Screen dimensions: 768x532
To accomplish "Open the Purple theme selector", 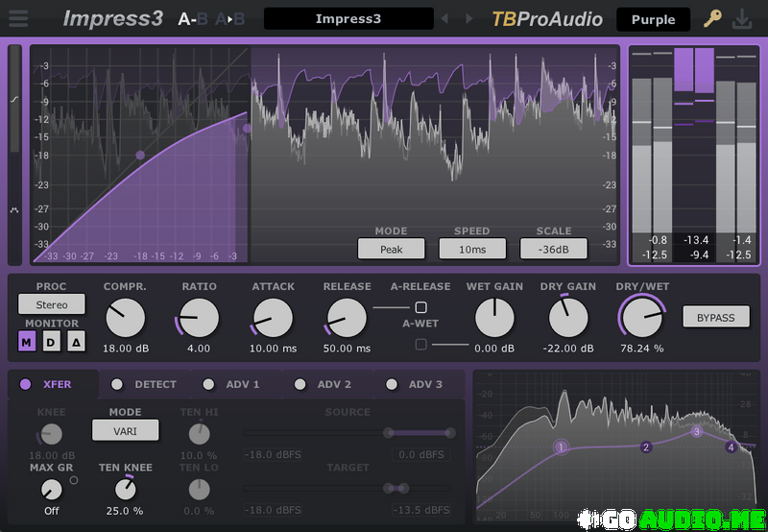I will pos(653,19).
